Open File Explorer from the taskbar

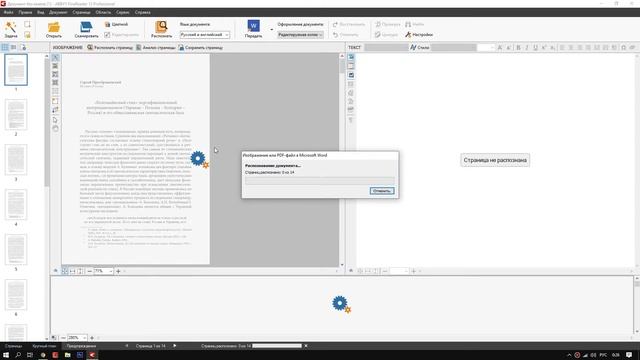(67, 355)
